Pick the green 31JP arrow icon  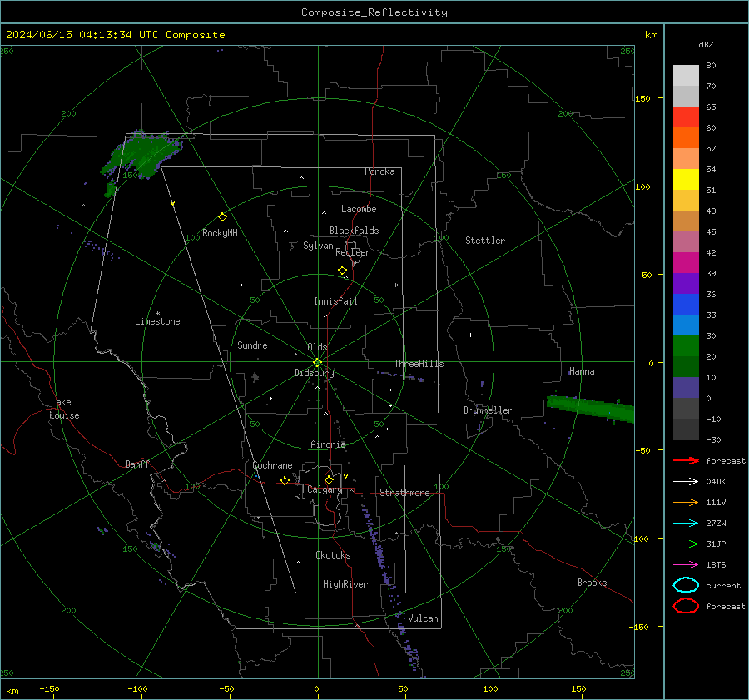pos(686,544)
